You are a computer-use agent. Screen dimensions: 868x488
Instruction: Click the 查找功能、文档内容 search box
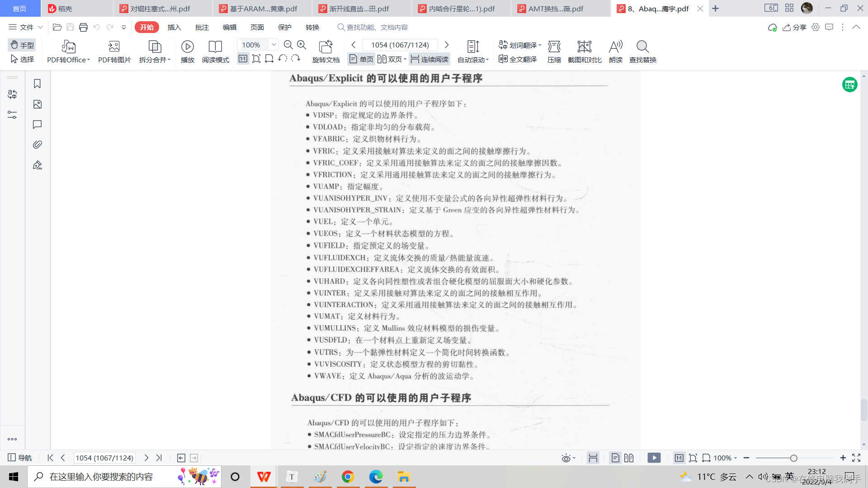pos(373,27)
